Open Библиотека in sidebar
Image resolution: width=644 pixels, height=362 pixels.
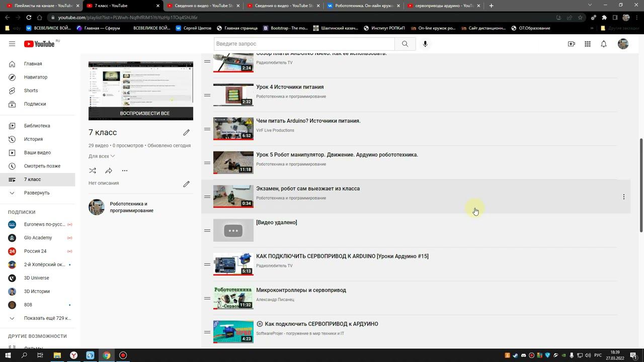tap(37, 126)
